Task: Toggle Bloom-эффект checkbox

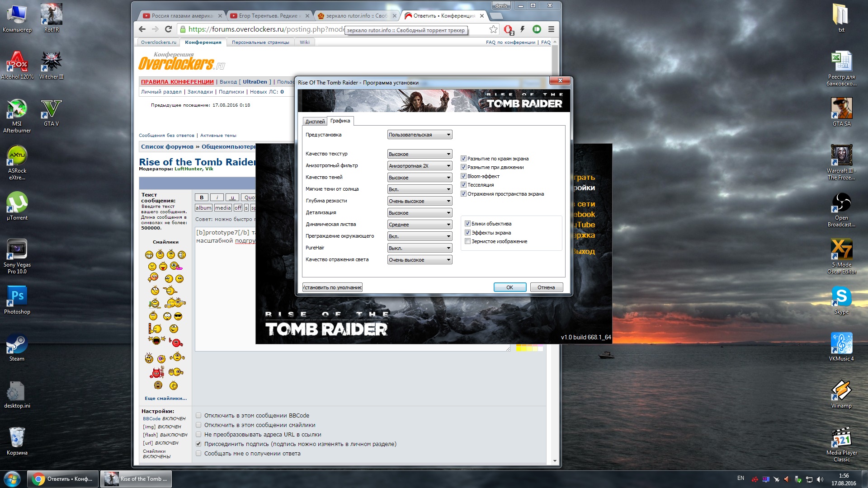Action: [463, 176]
